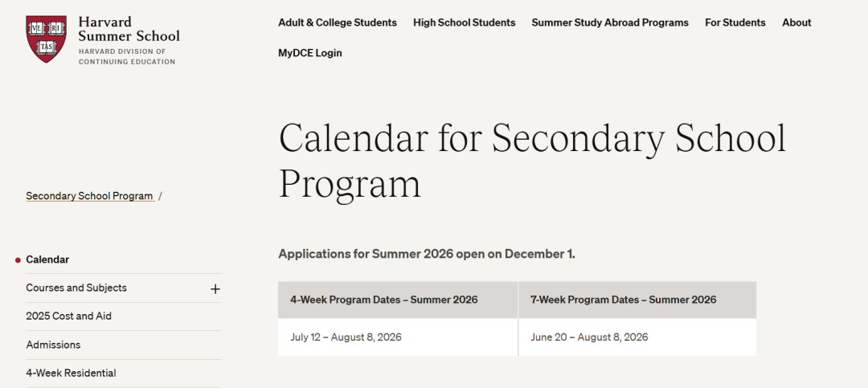This screenshot has height=388, width=868.
Task: Select Calendar in the sidebar
Action: coord(47,259)
